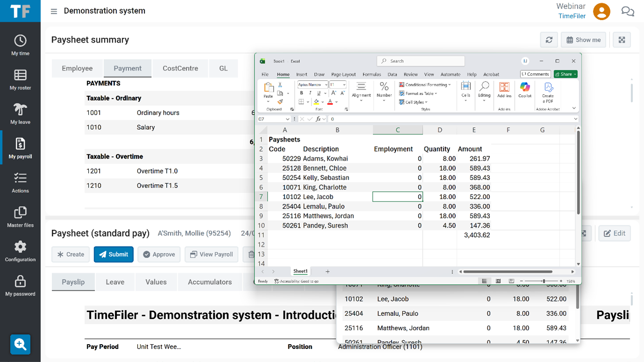Open the Formulas ribbon tab

(x=372, y=74)
